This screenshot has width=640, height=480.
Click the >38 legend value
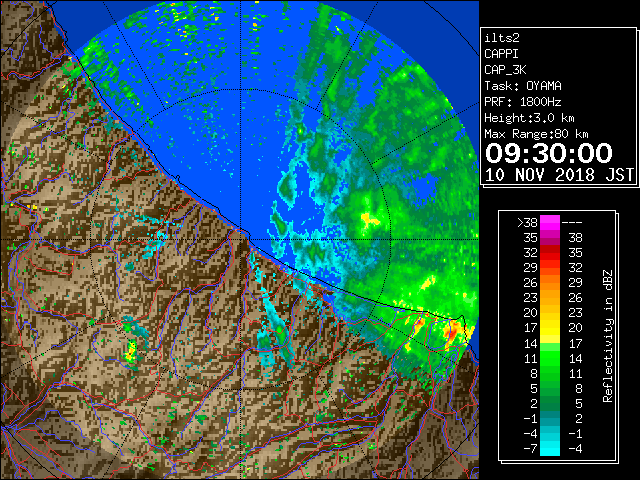tap(527, 223)
